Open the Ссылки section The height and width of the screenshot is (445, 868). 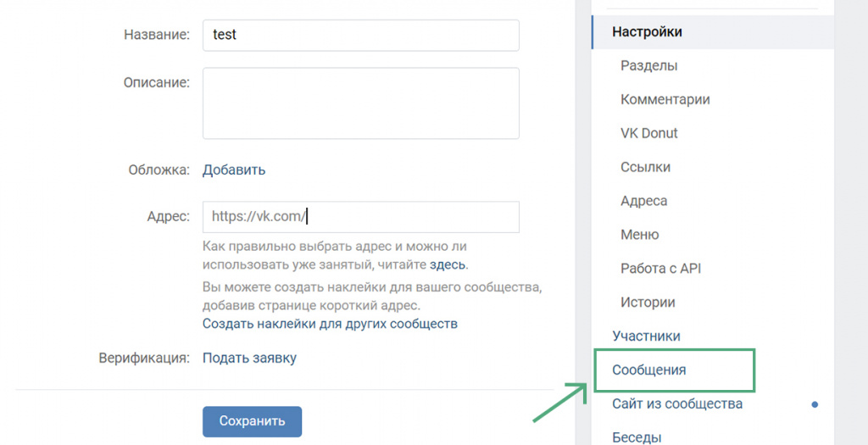645,167
